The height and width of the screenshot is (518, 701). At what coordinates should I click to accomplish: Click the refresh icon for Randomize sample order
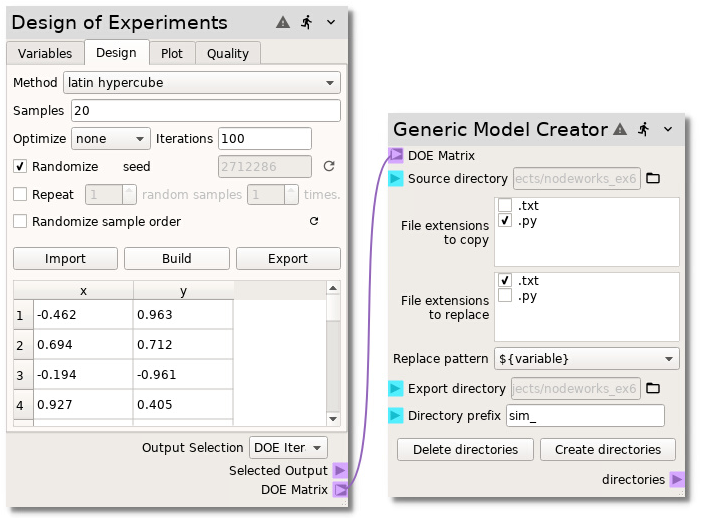pos(314,221)
